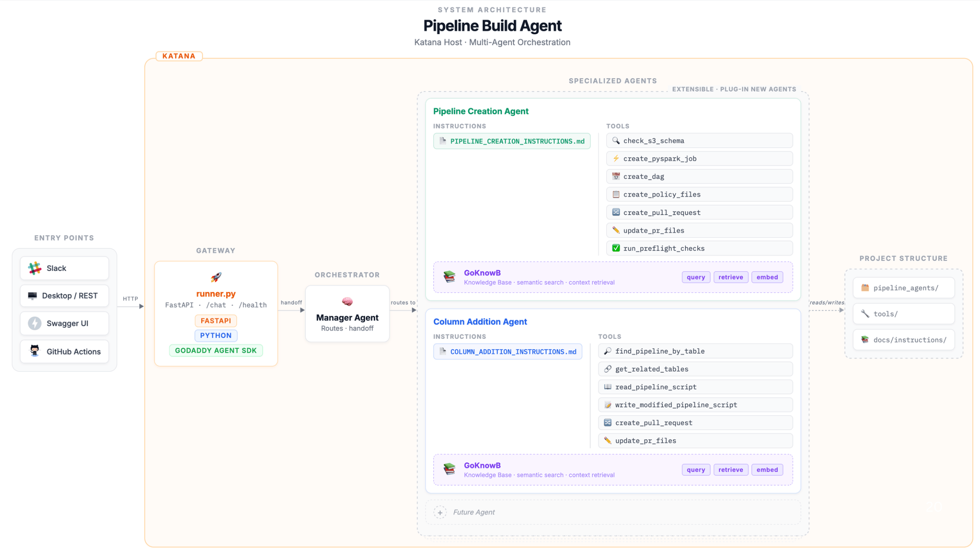Click the Swagger UI lightning icon

35,323
